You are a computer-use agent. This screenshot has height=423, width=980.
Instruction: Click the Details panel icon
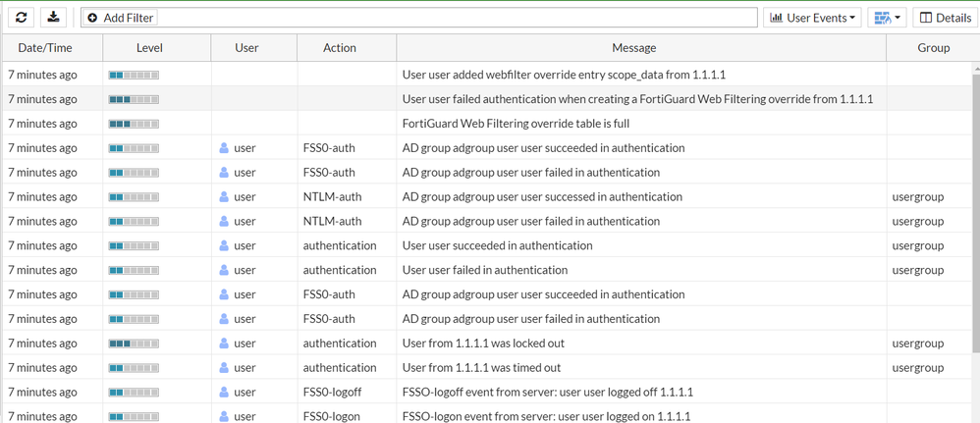tap(926, 18)
